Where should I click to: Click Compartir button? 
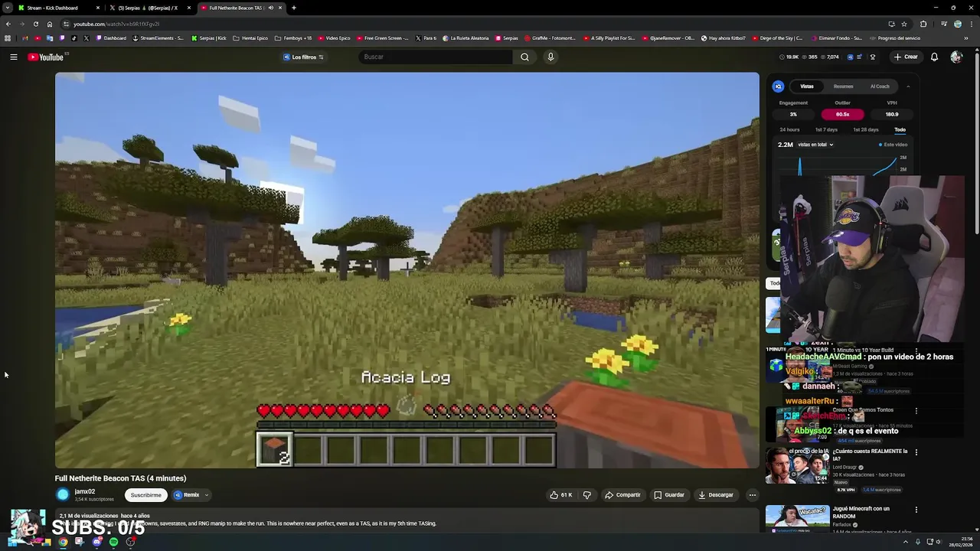(x=622, y=495)
